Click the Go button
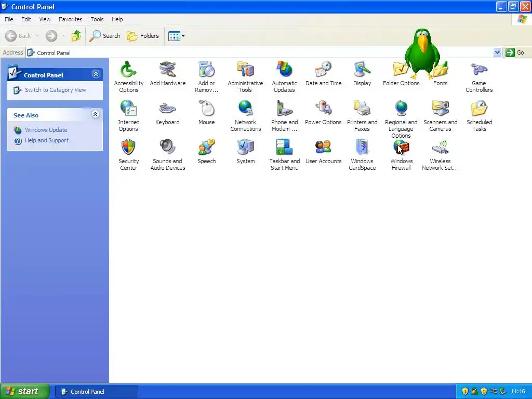532x399 pixels. coord(515,52)
